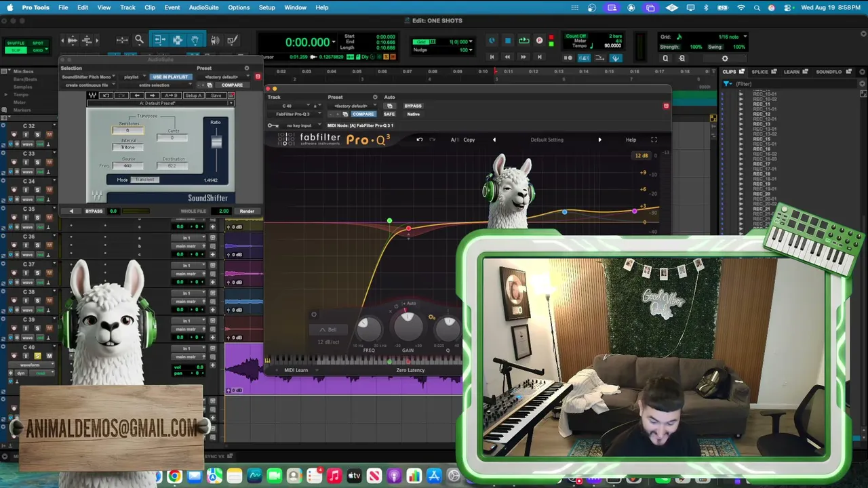Click the Semitones input field
This screenshot has height=488, width=868.
tap(127, 131)
